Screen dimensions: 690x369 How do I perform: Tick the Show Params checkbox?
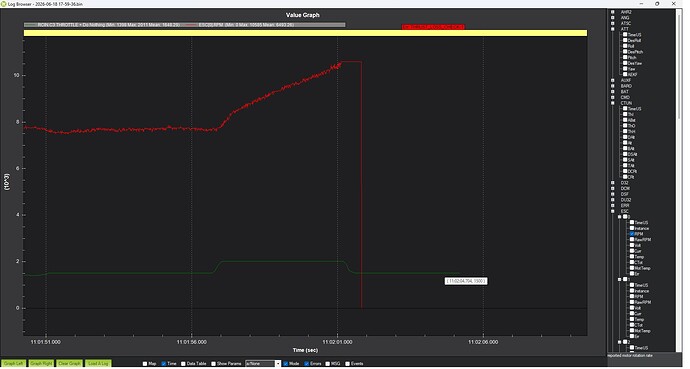[x=213, y=364]
